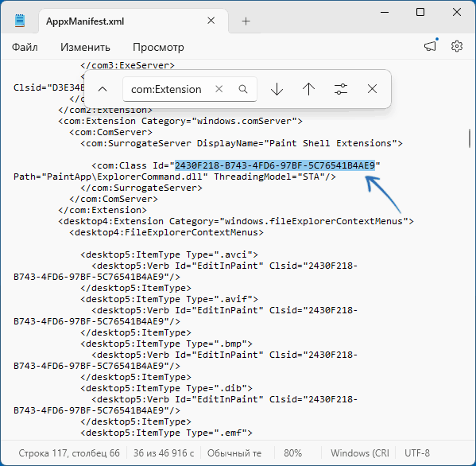This screenshot has width=476, height=466.
Task: Click the ItemType Type=".emf" line
Action: [166, 433]
